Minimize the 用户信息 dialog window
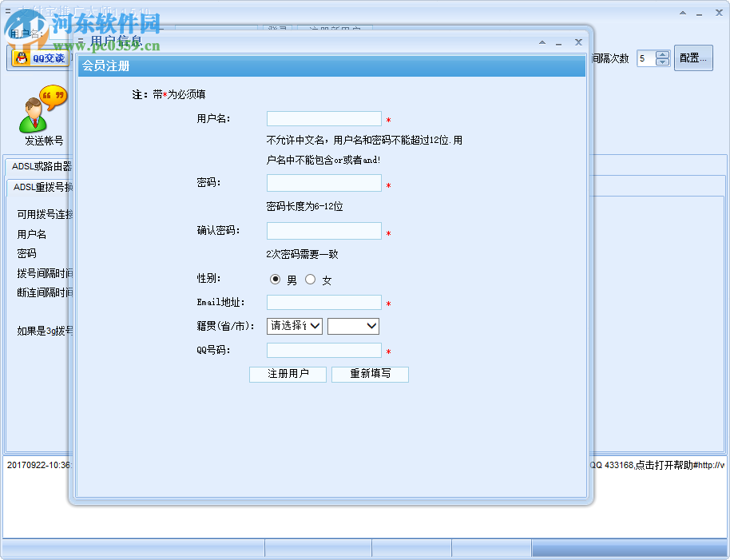Screen dimensions: 730x560 (558, 43)
